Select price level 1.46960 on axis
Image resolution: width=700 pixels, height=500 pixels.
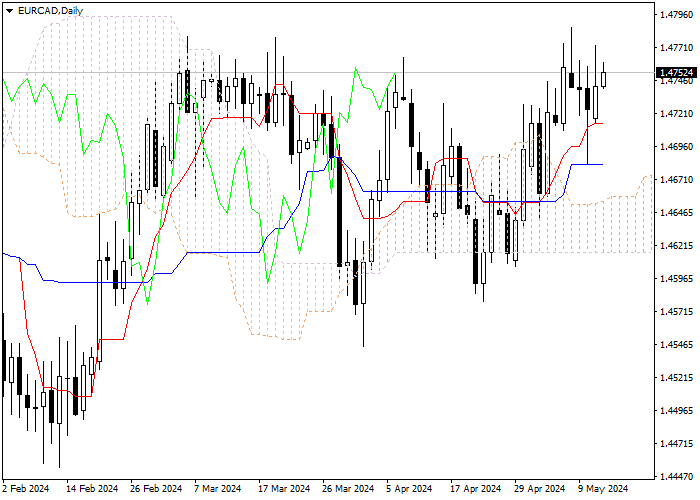(x=677, y=146)
